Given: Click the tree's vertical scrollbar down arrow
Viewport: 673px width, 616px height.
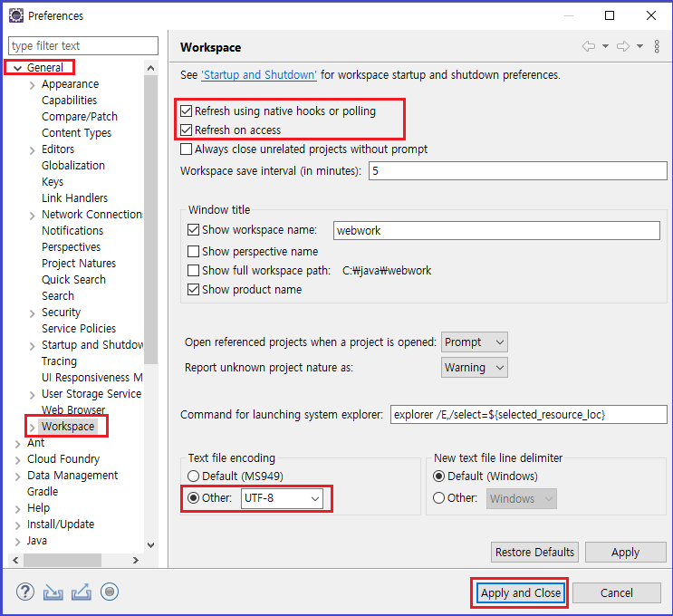Looking at the screenshot, I should pyautogui.click(x=150, y=545).
